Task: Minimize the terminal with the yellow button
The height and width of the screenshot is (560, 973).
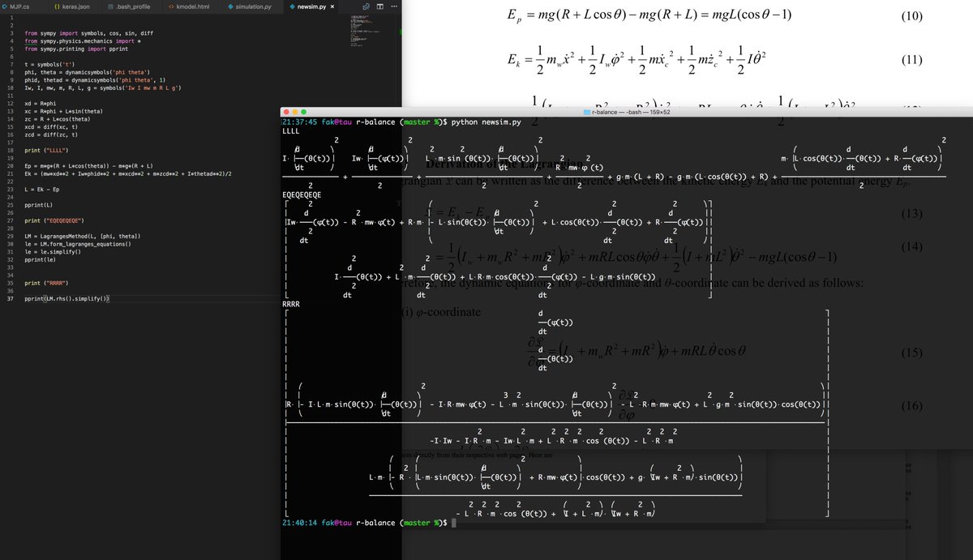Action: (x=297, y=111)
